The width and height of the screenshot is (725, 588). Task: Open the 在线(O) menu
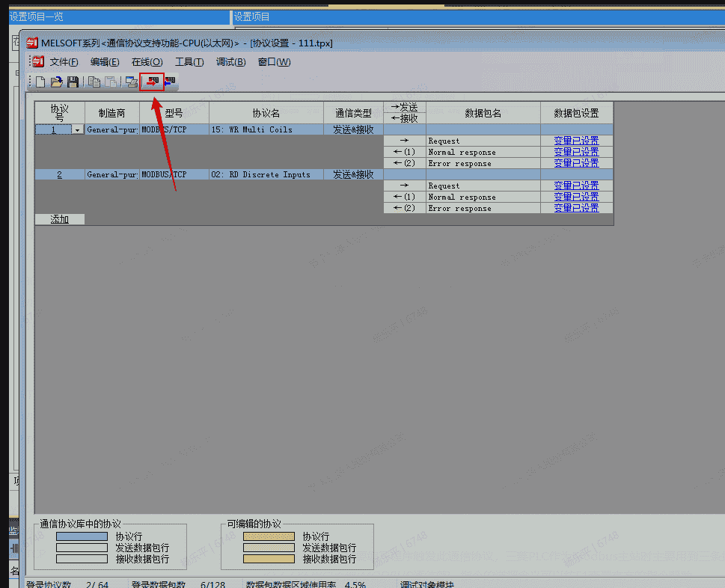coord(147,62)
